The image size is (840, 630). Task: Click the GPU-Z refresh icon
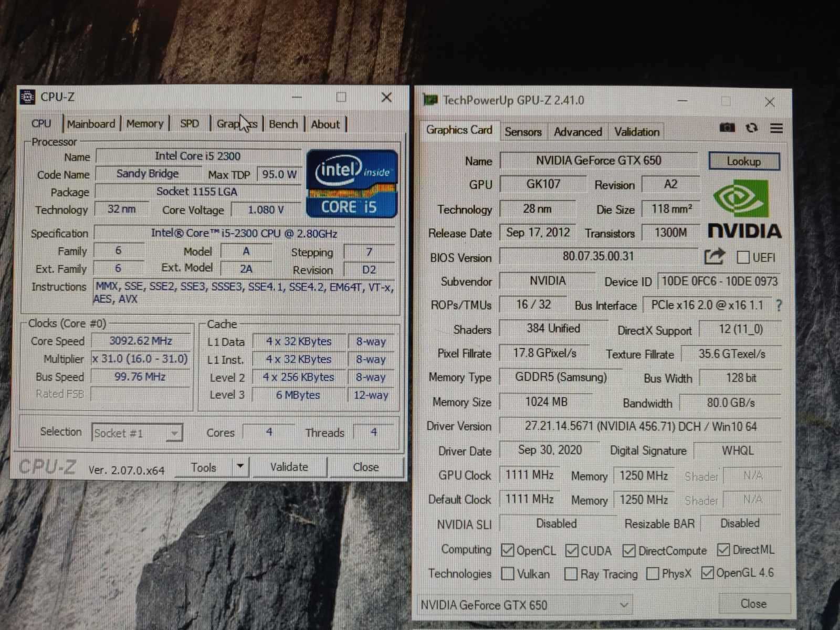click(752, 128)
